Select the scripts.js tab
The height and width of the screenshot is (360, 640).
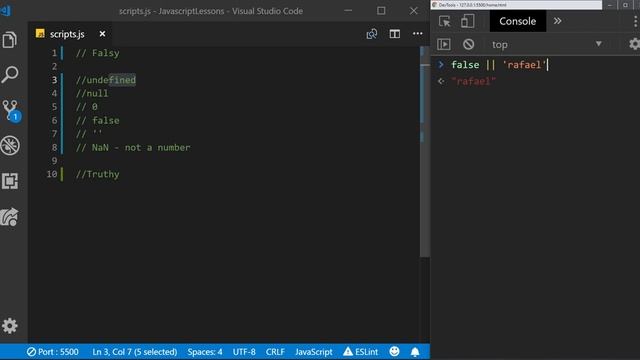[67, 34]
